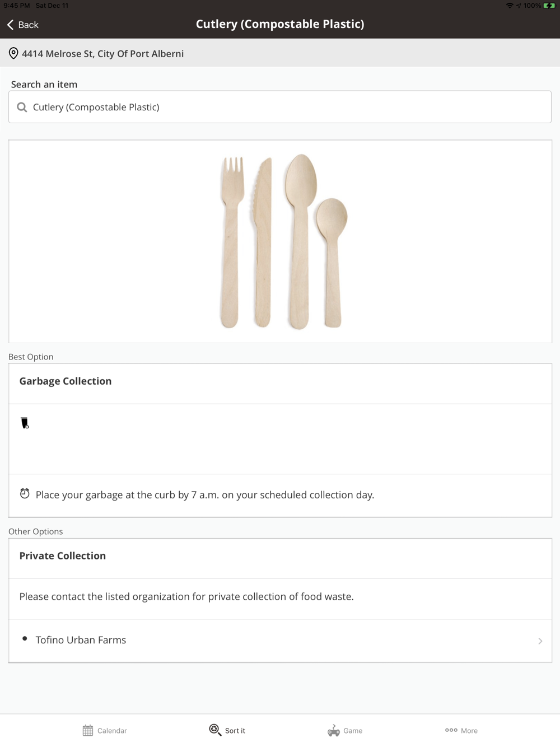The width and height of the screenshot is (560, 747).
Task: Select the Private Collection heading
Action: [x=63, y=556]
